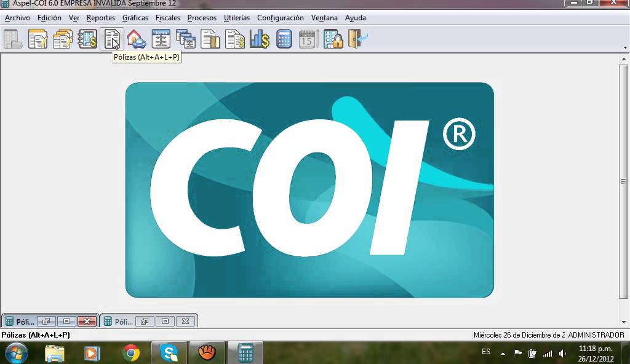630x364 pixels.
Task: Click the Action Center flag tray icon
Action: point(517,354)
